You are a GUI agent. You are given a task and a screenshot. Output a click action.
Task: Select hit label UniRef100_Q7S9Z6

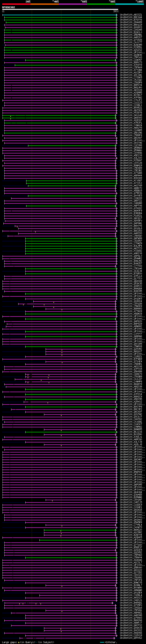tap(131, 40)
